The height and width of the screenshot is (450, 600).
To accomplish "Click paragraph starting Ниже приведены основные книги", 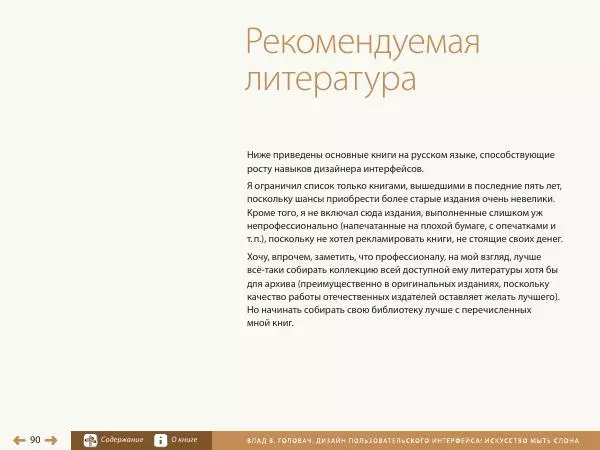I will [x=401, y=162].
